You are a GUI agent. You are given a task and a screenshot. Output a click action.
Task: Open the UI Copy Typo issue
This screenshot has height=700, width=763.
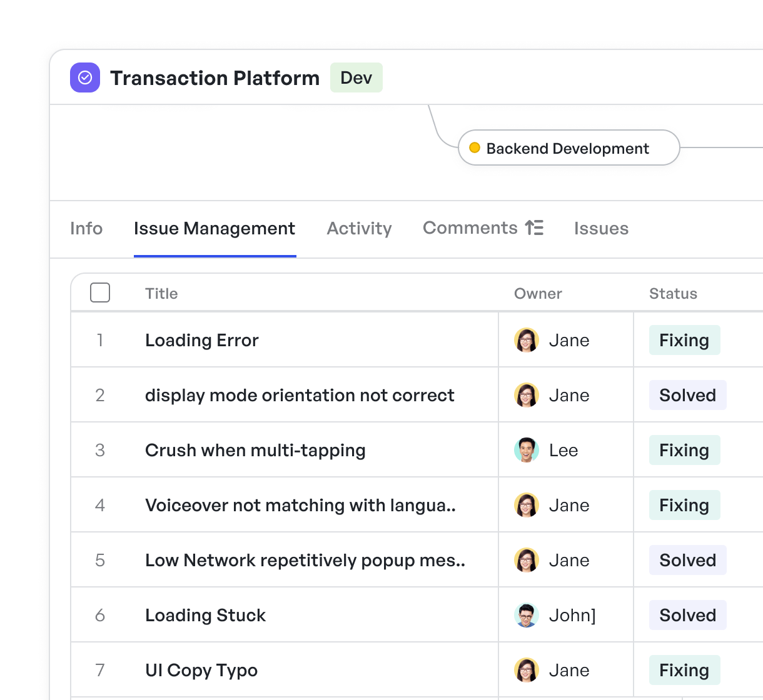[x=201, y=670]
